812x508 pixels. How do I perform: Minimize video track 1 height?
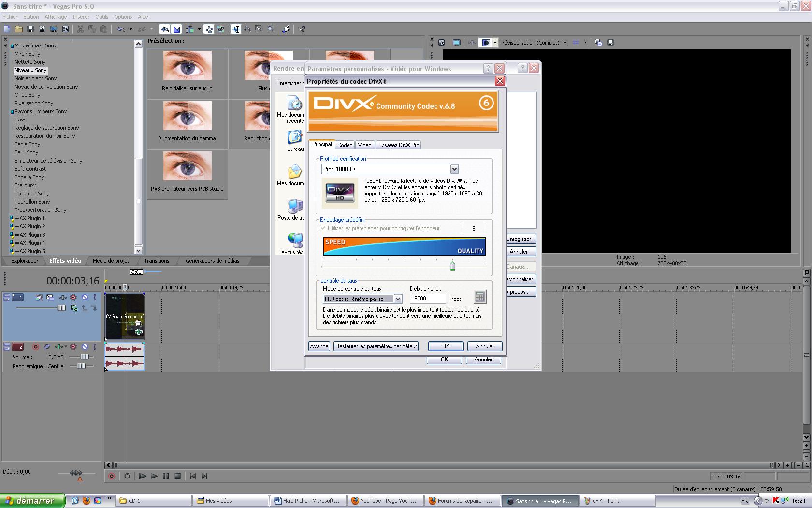click(7, 295)
